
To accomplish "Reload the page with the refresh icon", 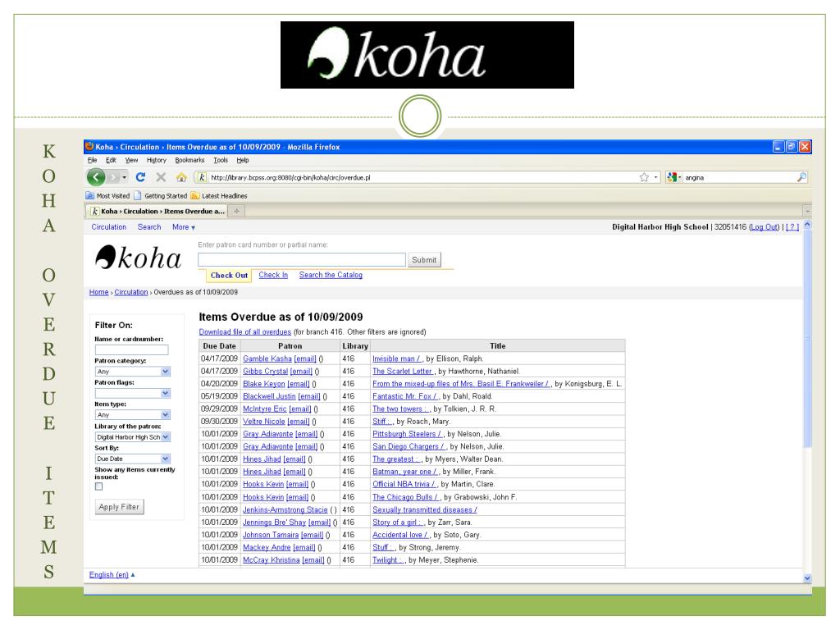I will (140, 177).
